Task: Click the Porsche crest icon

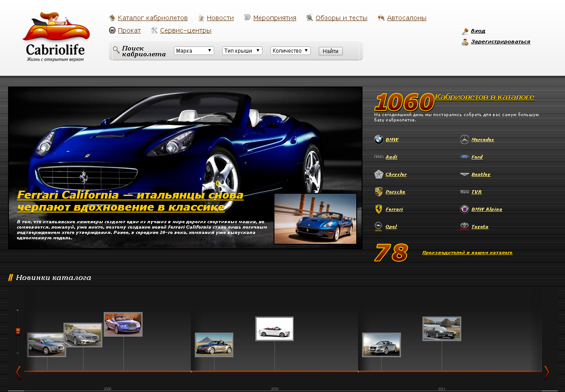Action: [379, 192]
